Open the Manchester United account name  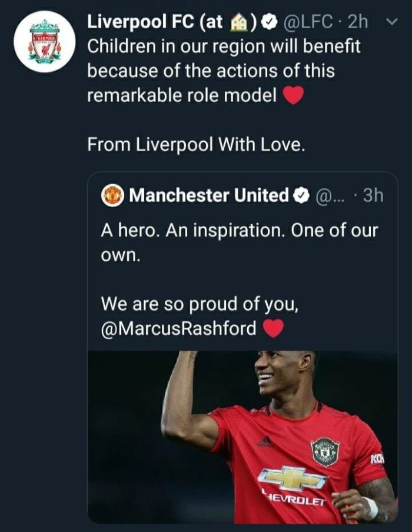tap(209, 195)
